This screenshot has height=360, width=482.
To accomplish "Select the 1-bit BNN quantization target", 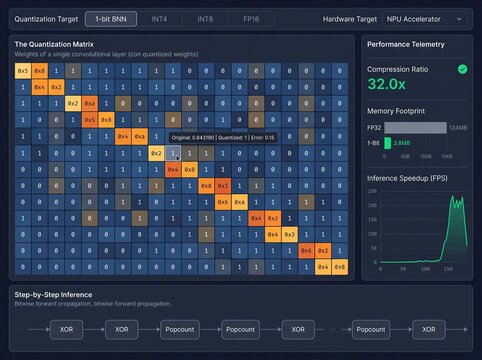I will coord(111,19).
